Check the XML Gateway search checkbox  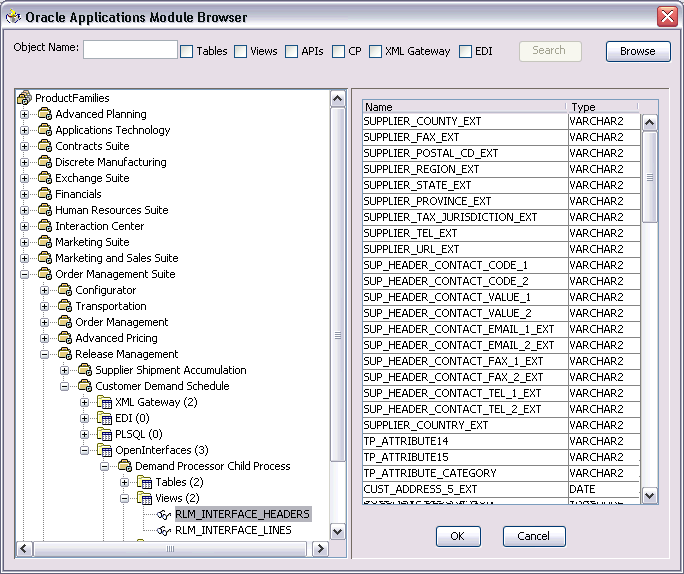tap(375, 51)
